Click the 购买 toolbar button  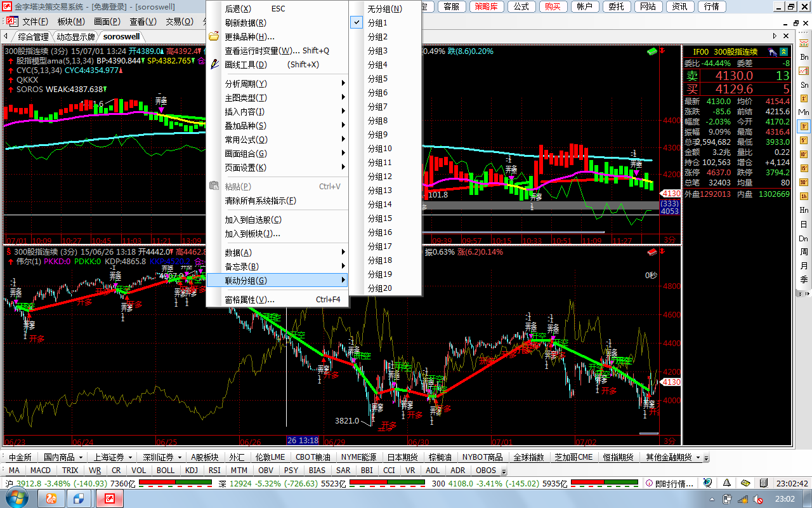(x=552, y=7)
